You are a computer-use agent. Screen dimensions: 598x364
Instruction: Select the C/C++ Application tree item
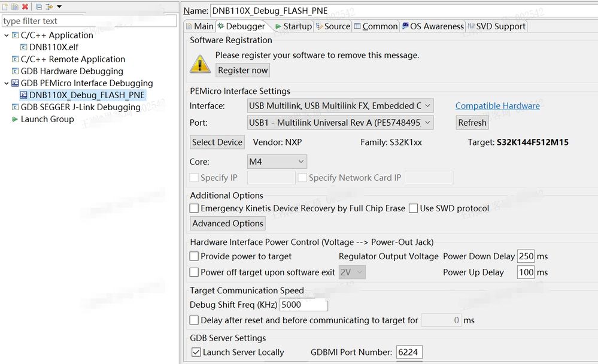coord(57,35)
